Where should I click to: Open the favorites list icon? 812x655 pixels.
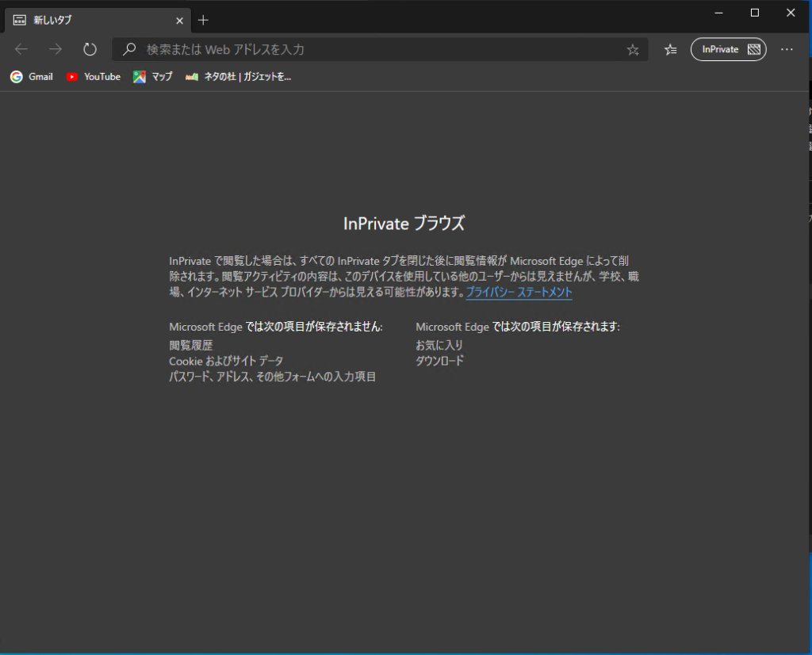670,50
